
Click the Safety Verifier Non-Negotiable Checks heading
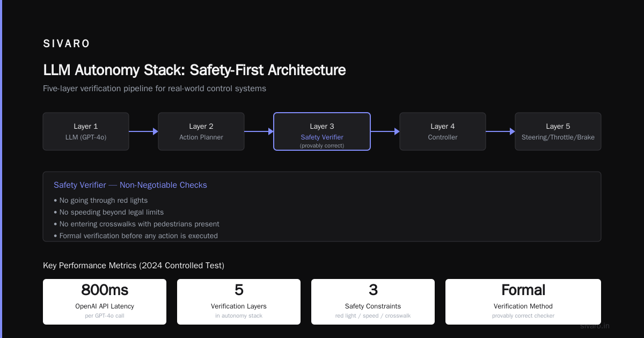click(130, 185)
